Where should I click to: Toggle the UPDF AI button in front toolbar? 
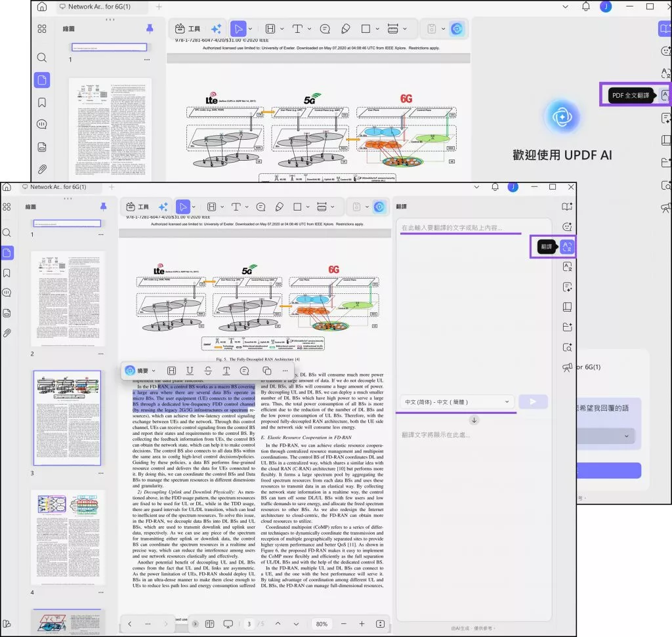click(379, 207)
